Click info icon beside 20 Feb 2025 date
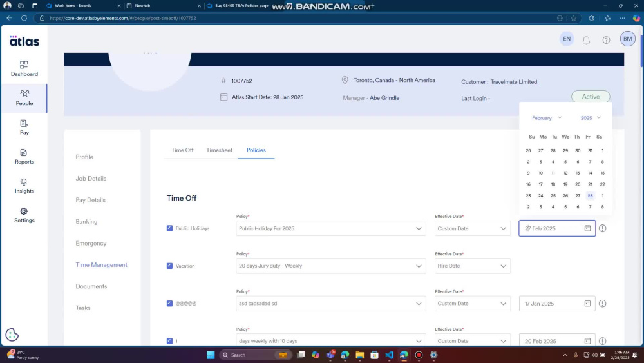 click(x=603, y=341)
